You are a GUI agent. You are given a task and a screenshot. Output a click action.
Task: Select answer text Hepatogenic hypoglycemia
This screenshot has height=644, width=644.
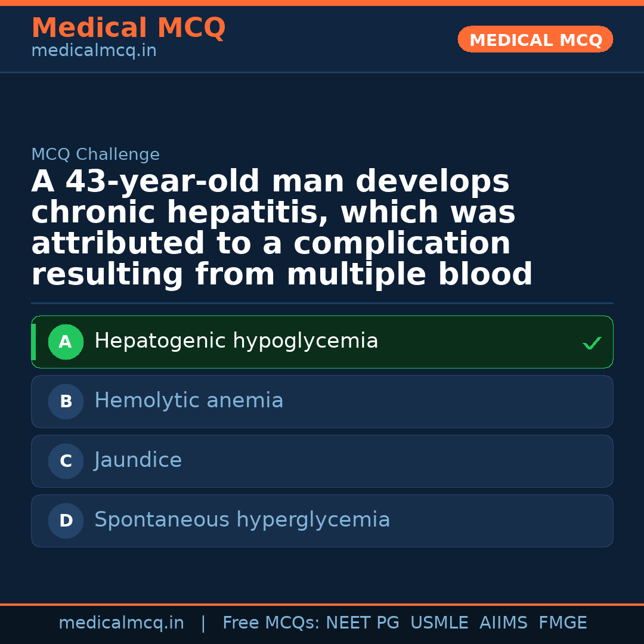236,341
